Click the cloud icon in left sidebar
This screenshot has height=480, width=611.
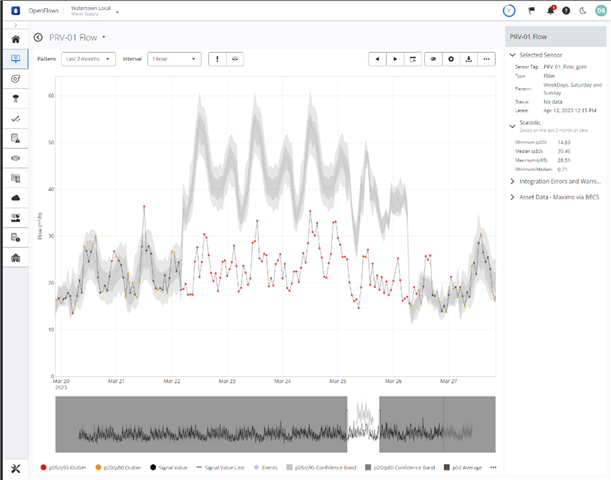(x=15, y=198)
